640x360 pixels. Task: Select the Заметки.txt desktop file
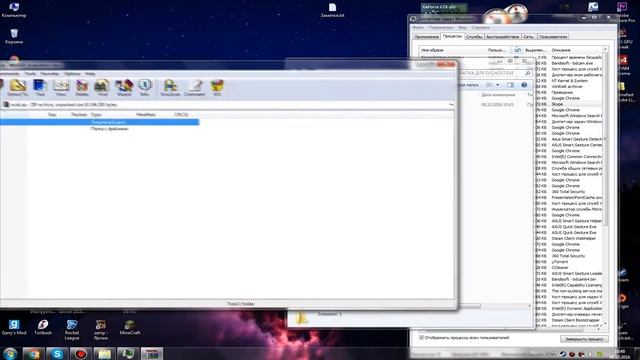point(332,10)
